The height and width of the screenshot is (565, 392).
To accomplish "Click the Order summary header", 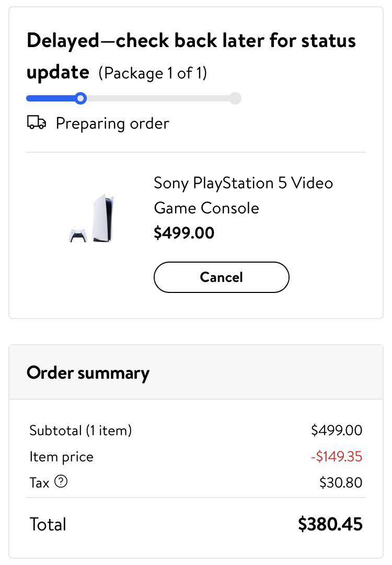I will tap(88, 372).
